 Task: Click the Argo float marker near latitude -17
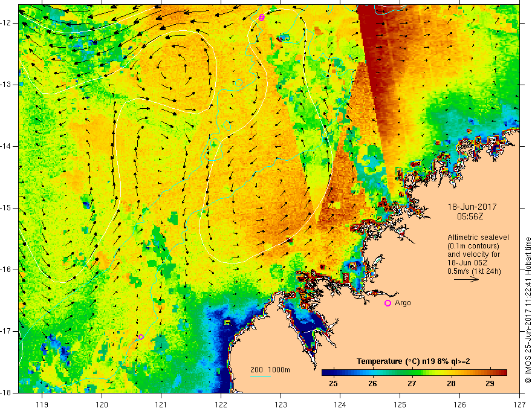pos(141,337)
